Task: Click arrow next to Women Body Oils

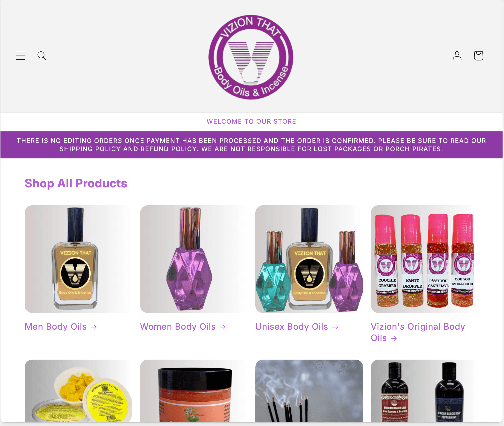Action: 223,327
